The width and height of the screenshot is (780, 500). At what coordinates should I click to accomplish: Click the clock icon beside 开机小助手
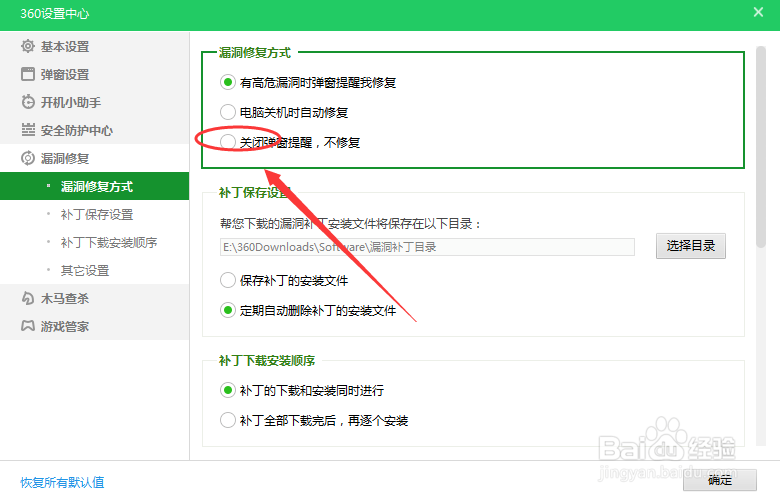(x=28, y=102)
